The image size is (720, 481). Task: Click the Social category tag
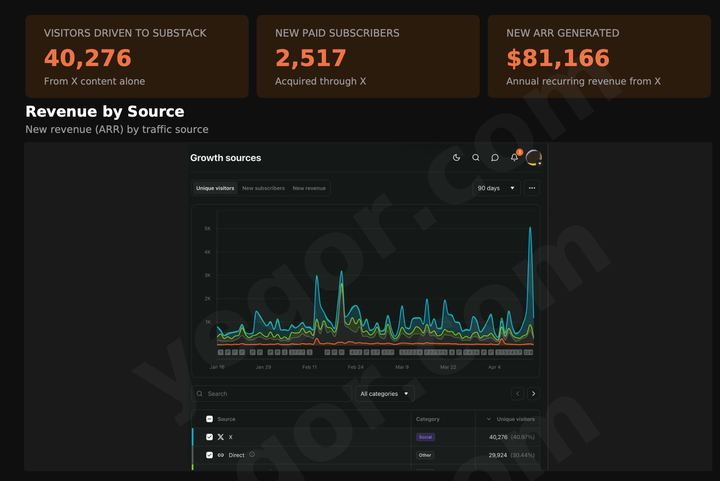click(x=425, y=437)
